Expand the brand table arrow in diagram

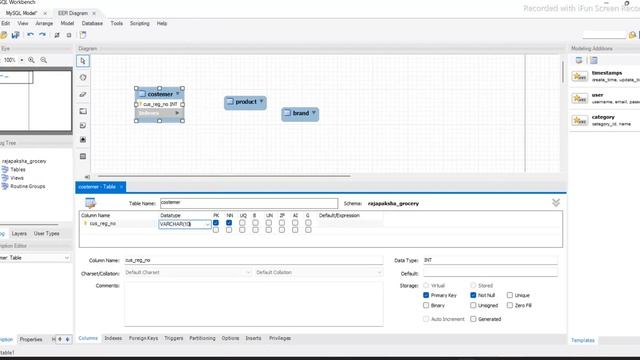point(314,113)
